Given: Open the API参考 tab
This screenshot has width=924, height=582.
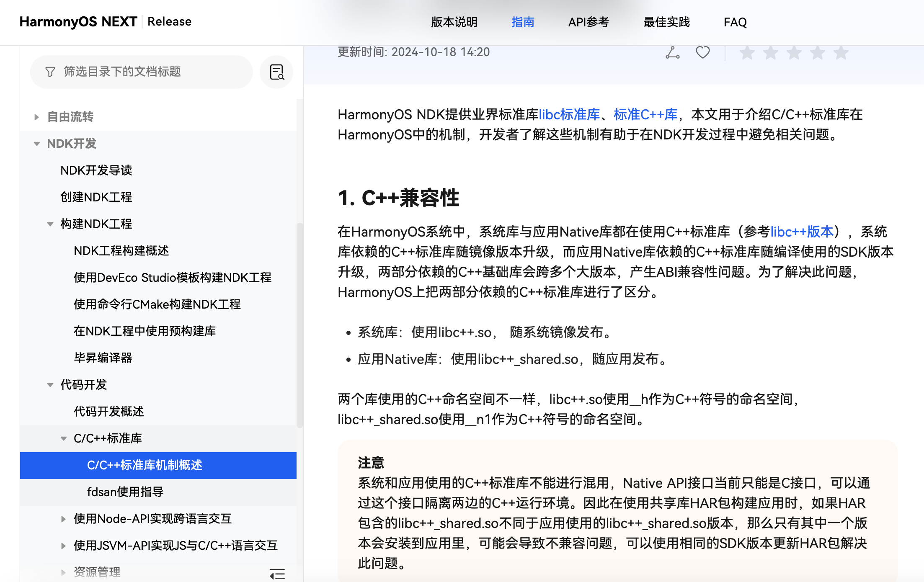Looking at the screenshot, I should [588, 22].
